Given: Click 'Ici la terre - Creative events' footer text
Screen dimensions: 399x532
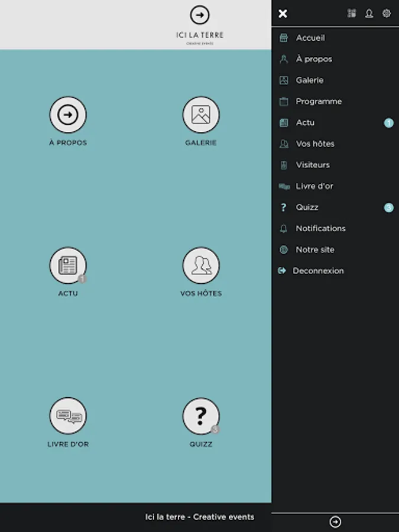Looking at the screenshot, I should coord(200,517).
